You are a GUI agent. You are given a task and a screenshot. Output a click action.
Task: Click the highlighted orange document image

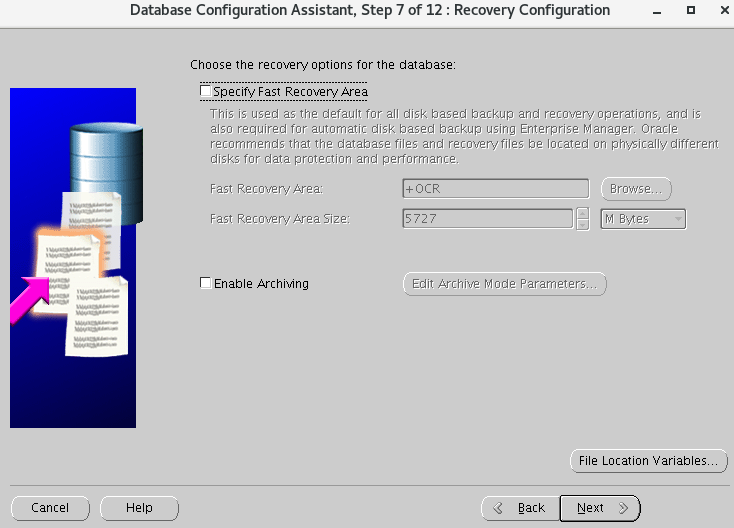coord(68,255)
